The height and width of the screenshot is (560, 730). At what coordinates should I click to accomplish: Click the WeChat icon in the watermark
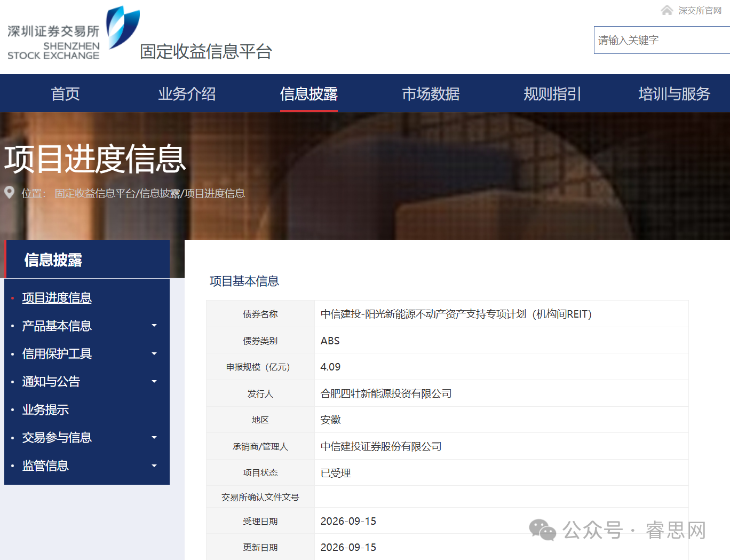coord(542,530)
